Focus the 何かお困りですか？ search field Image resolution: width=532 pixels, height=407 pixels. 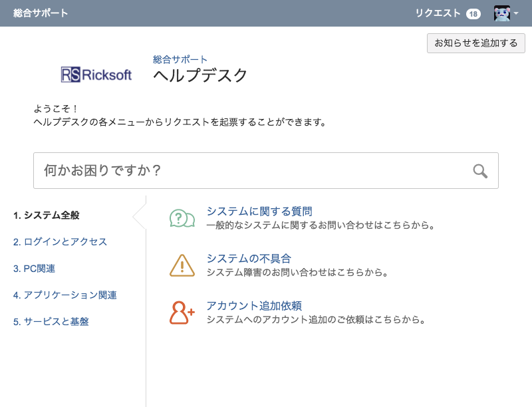click(x=265, y=171)
